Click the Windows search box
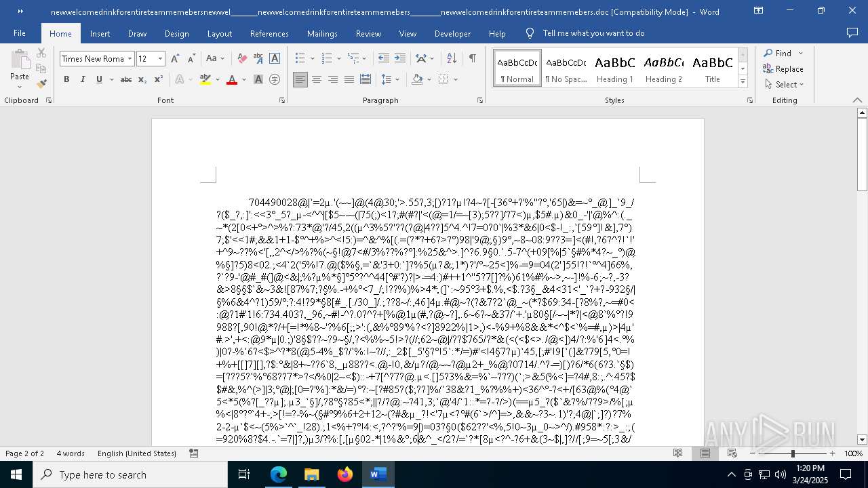Image resolution: width=868 pixels, height=488 pixels. [130, 474]
